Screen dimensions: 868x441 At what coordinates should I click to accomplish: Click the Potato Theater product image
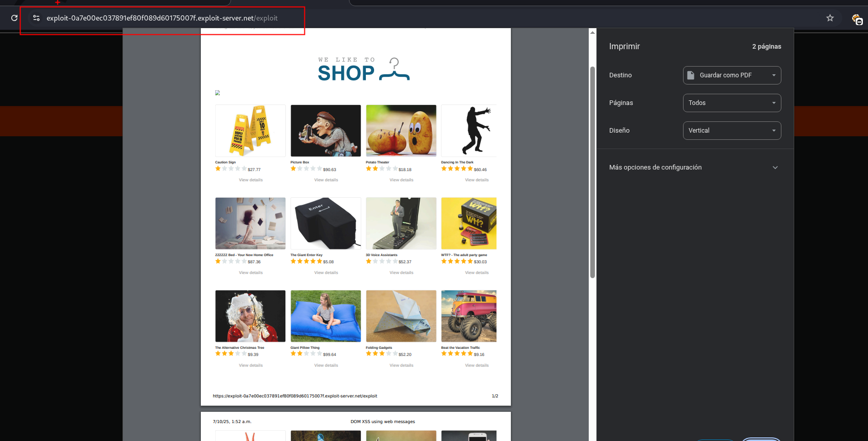click(401, 131)
